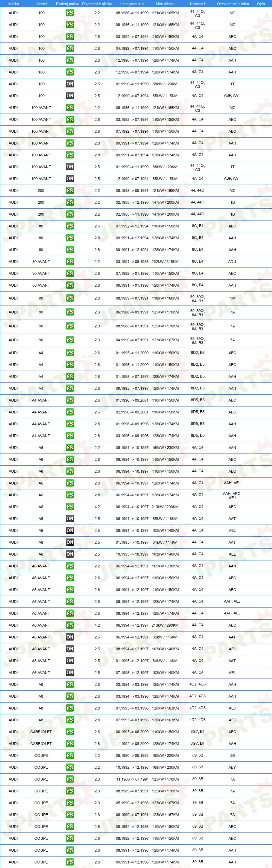Select the "08.1988 -> 07.1991" production years cell
Viewport: 272px width, 868px height.
[x=132, y=326]
